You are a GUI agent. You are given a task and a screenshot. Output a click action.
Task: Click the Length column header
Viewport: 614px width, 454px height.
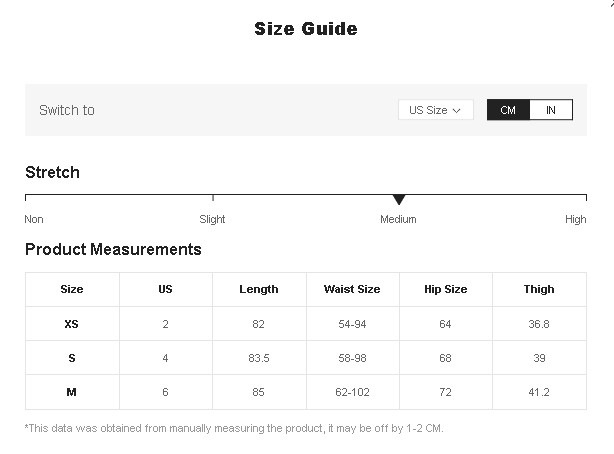coord(259,289)
